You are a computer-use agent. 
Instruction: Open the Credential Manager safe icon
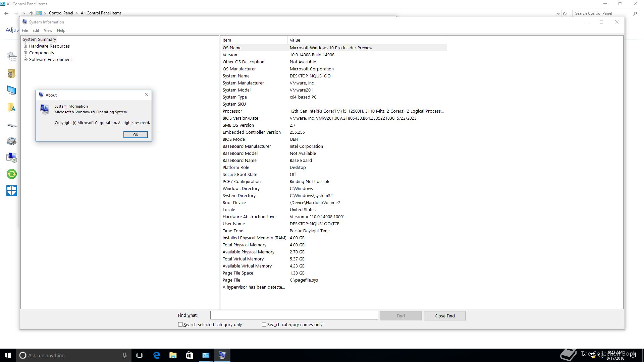click(12, 73)
